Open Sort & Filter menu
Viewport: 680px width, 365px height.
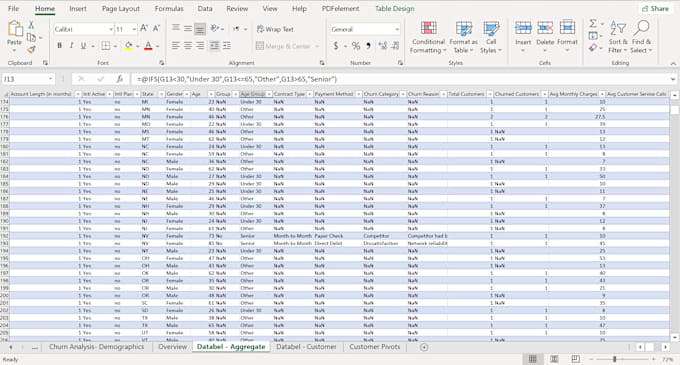click(x=618, y=37)
